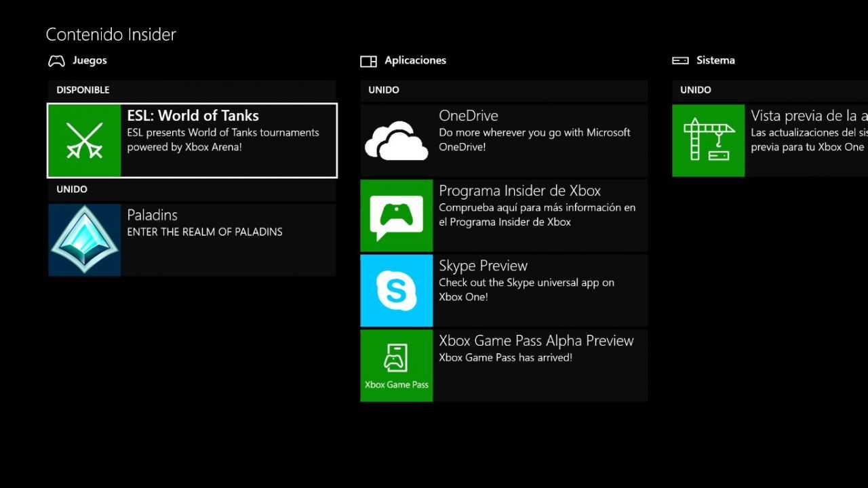Switch to the Juegos section
The image size is (868, 488).
(90, 60)
